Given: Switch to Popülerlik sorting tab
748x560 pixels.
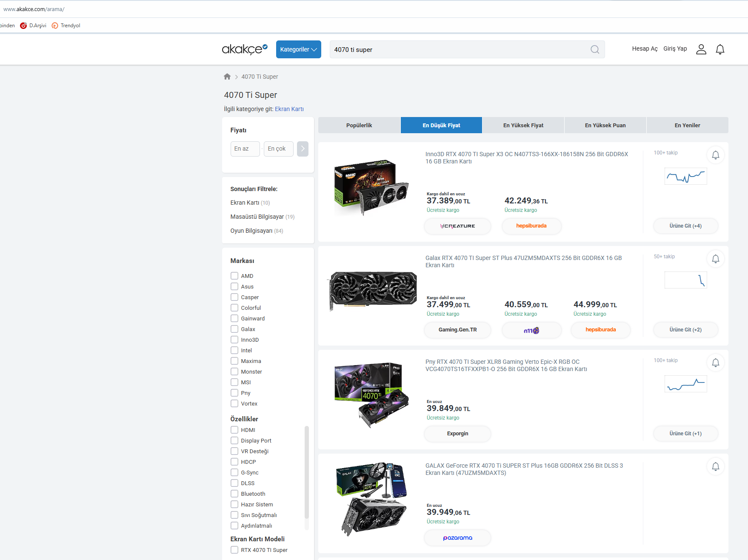Looking at the screenshot, I should coord(359,125).
